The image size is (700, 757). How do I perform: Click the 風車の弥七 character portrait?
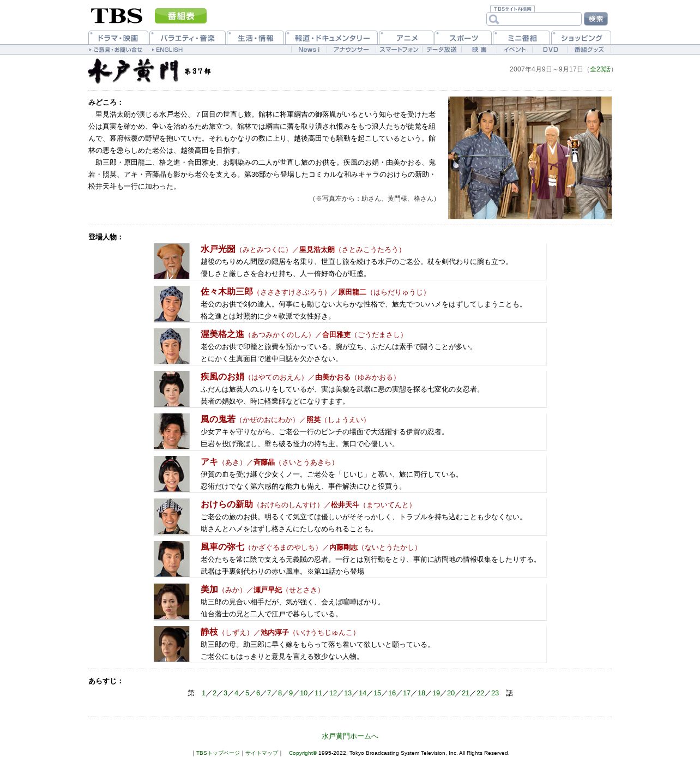(x=172, y=559)
